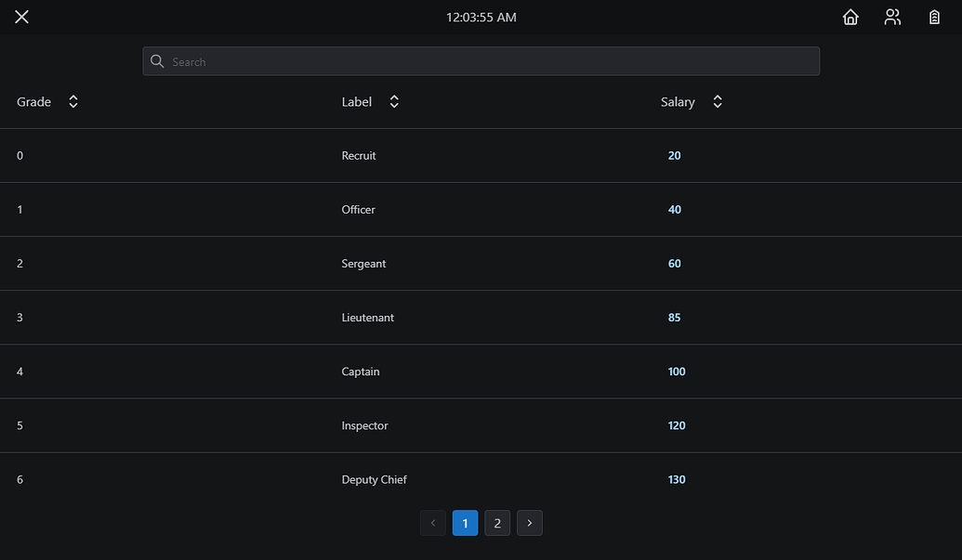This screenshot has height=560, width=962.
Task: Select the Captain row label
Action: click(360, 371)
